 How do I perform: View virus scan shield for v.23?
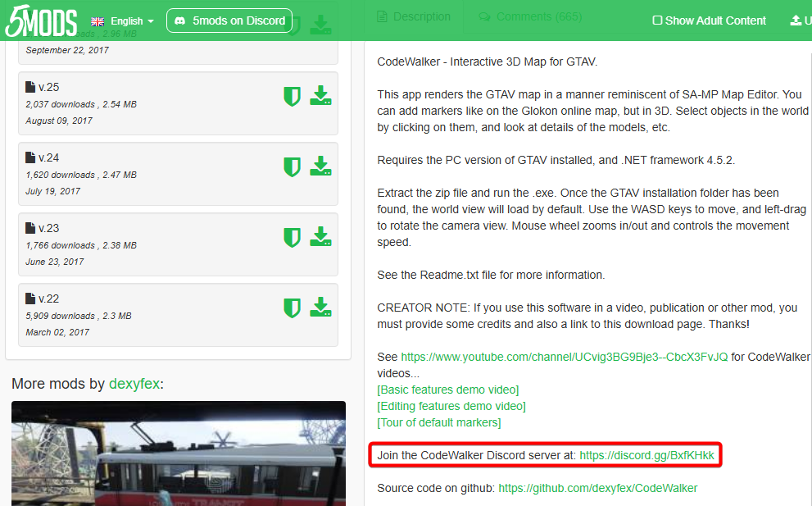tap(292, 238)
